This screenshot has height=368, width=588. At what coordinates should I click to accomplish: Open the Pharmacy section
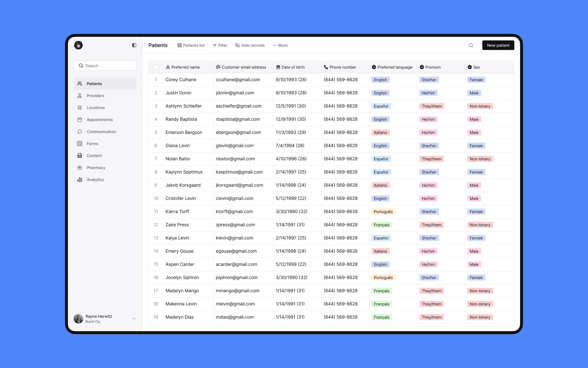(96, 168)
